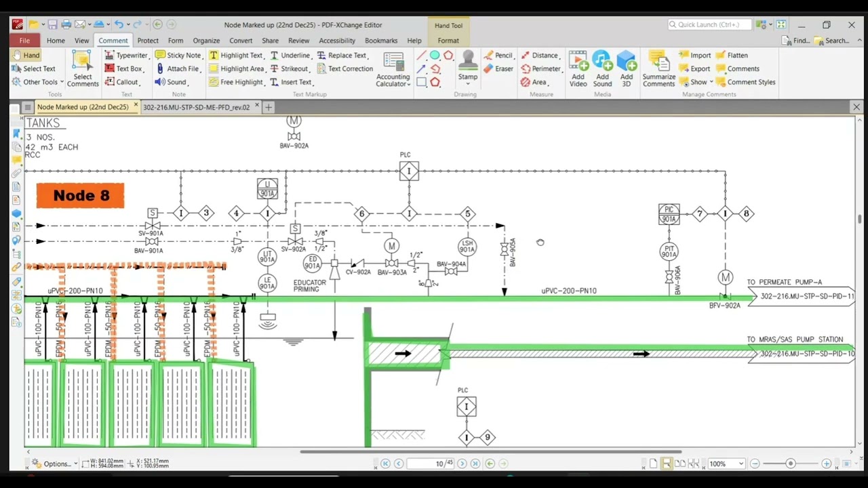Viewport: 868px width, 488px height.
Task: Add a Sticky Note
Action: [178, 56]
